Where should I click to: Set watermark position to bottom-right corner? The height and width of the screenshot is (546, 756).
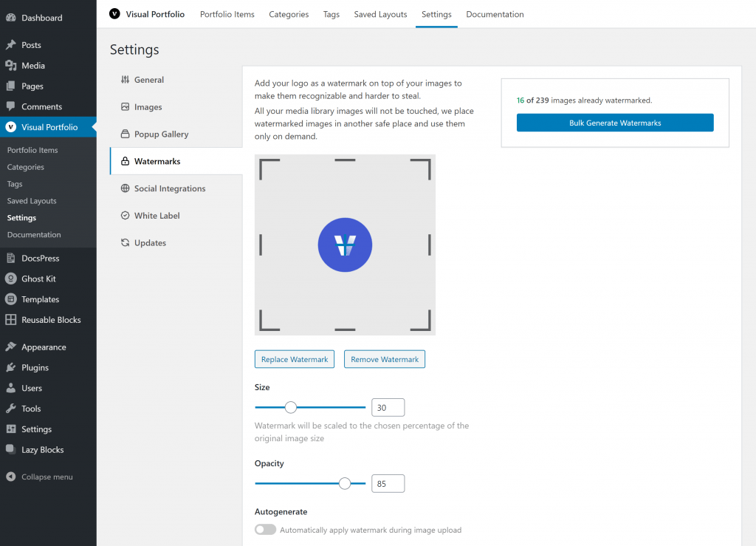420,320
